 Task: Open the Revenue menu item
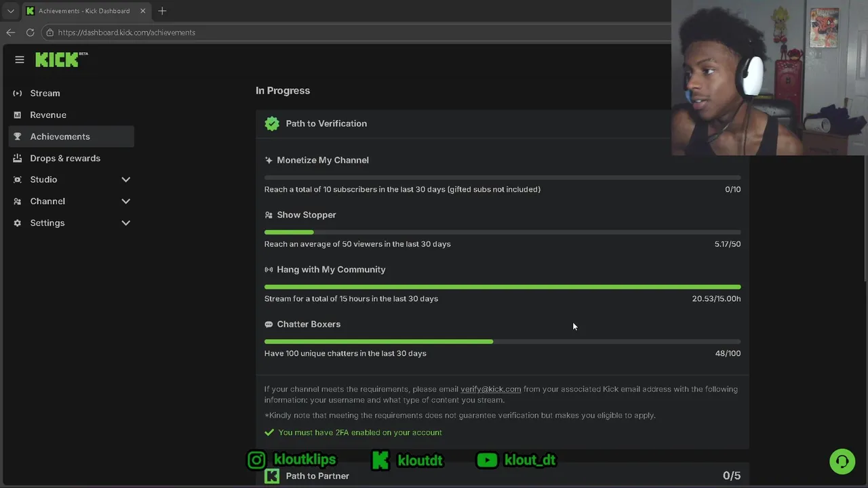coord(71,115)
